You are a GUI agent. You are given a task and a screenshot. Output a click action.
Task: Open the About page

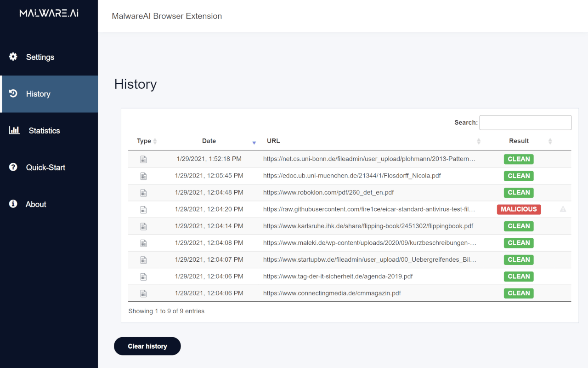(x=49, y=204)
